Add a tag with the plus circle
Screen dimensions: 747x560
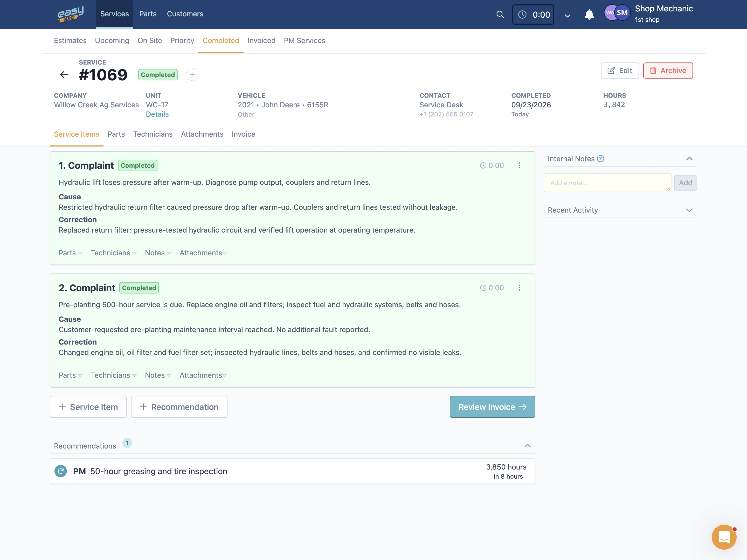point(192,75)
